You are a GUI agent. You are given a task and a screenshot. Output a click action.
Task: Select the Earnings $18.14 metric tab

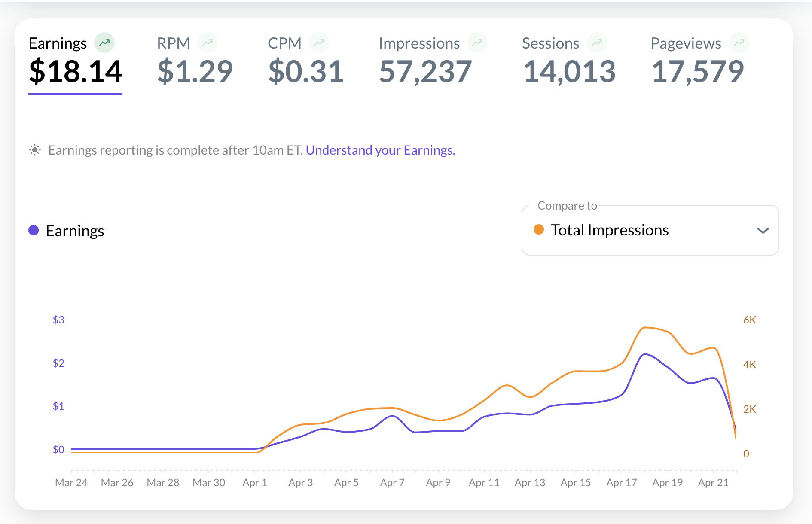click(75, 71)
